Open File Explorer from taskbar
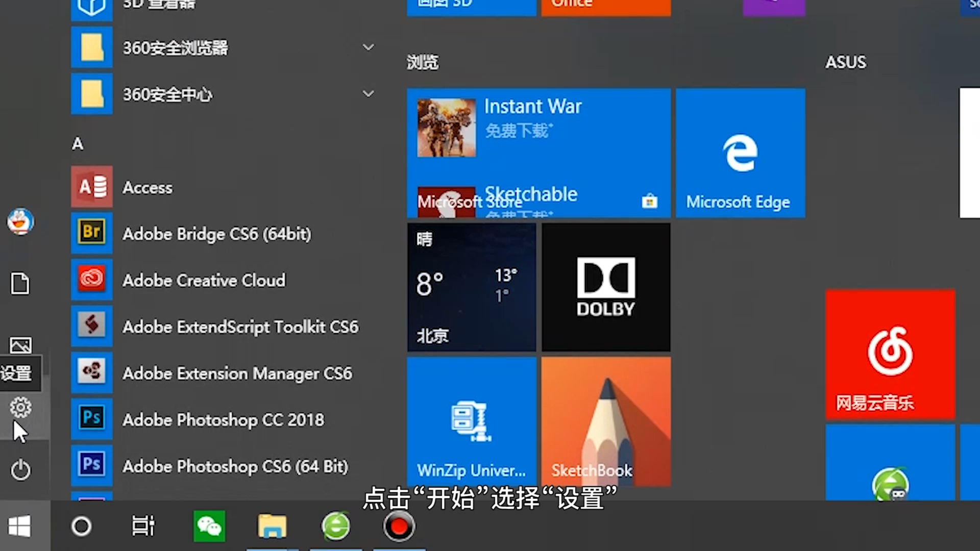 272,526
